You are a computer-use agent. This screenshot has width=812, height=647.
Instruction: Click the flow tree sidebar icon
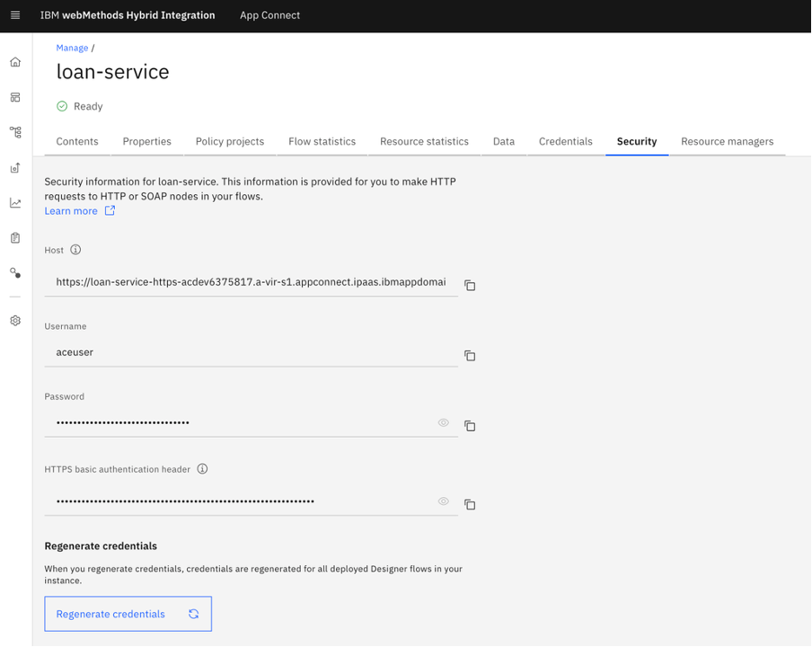tap(15, 132)
